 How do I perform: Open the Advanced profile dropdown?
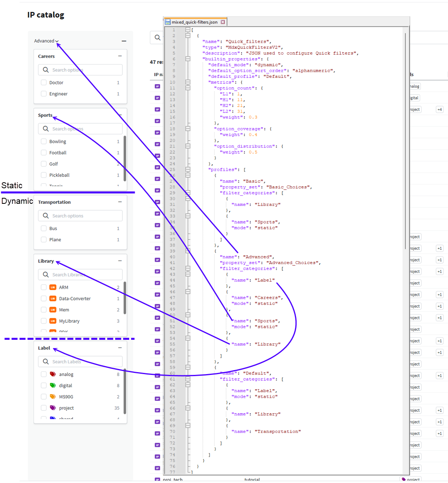pyautogui.click(x=46, y=41)
